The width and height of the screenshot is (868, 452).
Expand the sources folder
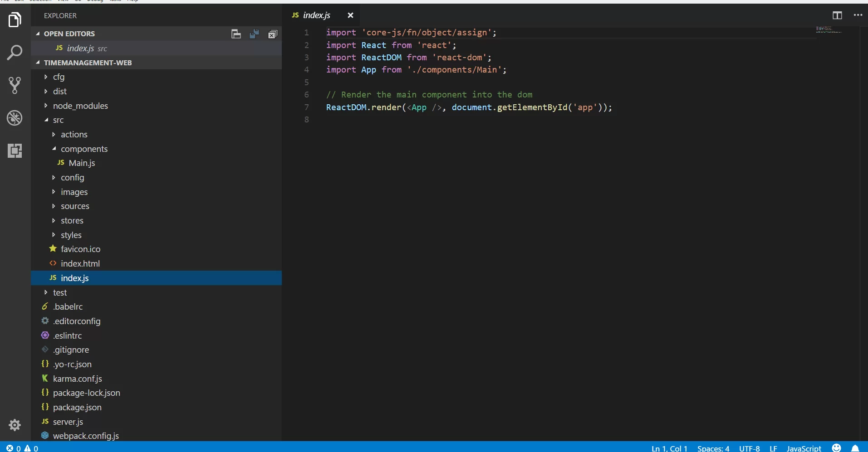54,206
